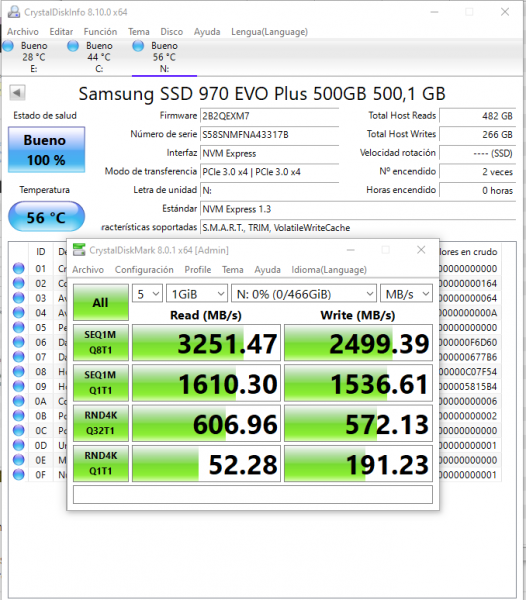Click status orb for attribute ID 0C
The height and width of the screenshot is (600, 526).
[18, 430]
